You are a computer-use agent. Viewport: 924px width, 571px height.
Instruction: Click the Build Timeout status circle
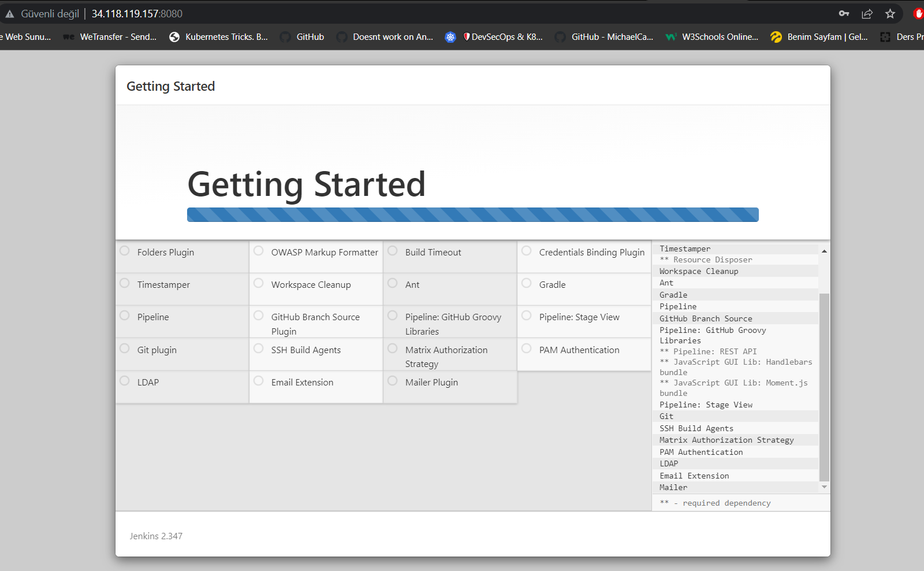point(393,251)
